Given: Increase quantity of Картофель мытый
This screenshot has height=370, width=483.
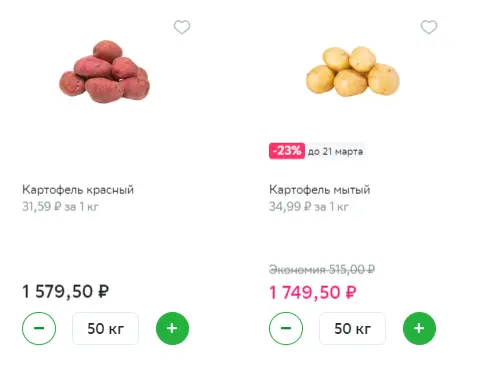Looking at the screenshot, I should tap(419, 328).
